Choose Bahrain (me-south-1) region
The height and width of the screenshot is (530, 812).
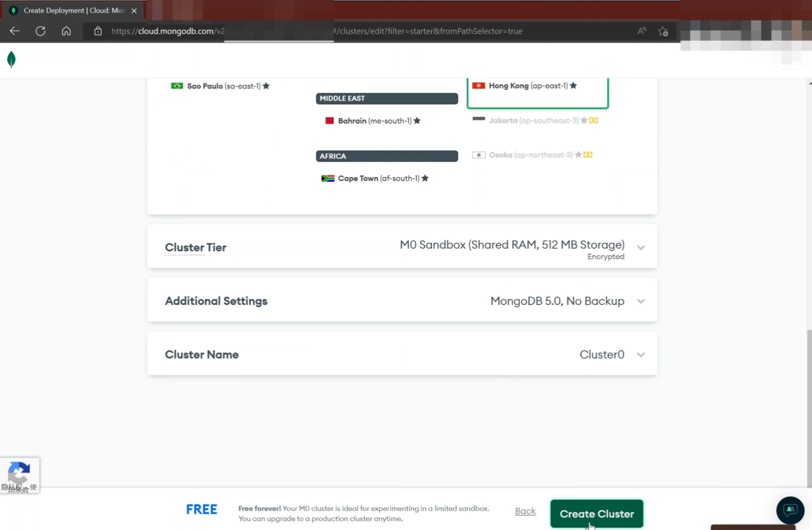pos(373,121)
